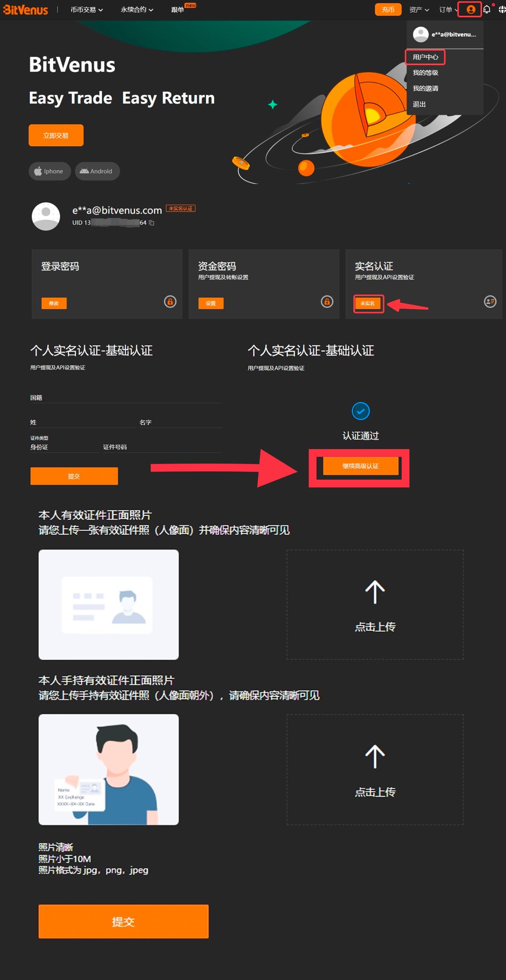Download the Iphone app
506x980 pixels.
pos(50,171)
